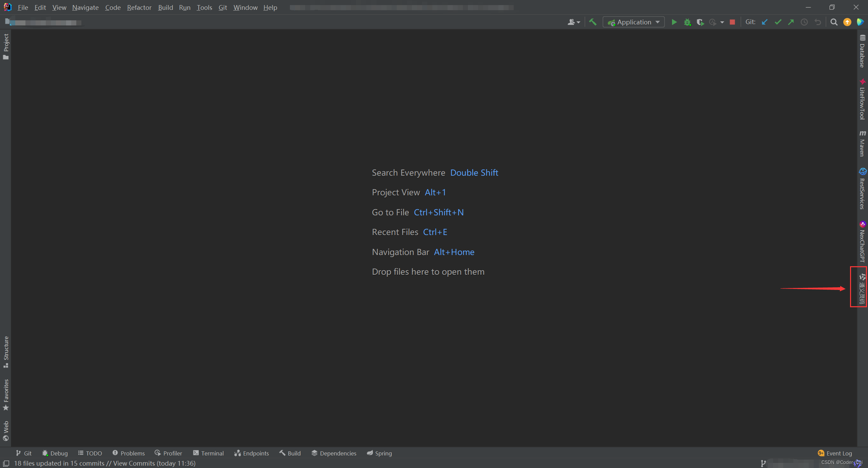
Task: Click Git update project arrow
Action: coord(765,22)
